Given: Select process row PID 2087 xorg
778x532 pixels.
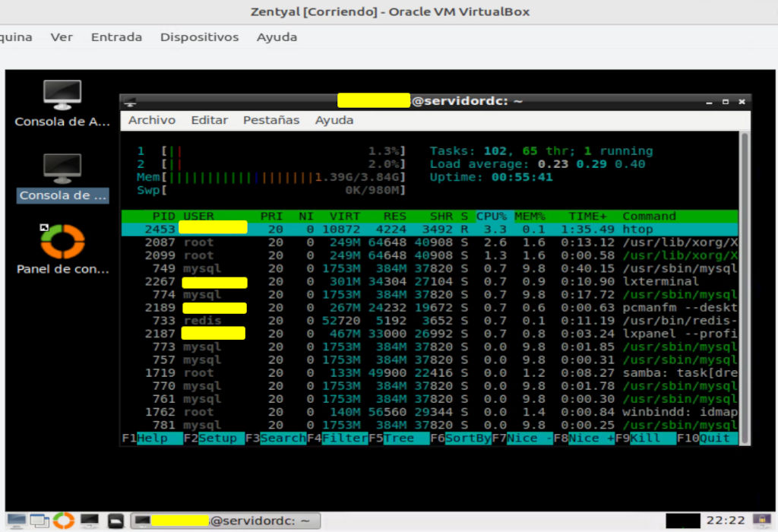Looking at the screenshot, I should click(430, 242).
